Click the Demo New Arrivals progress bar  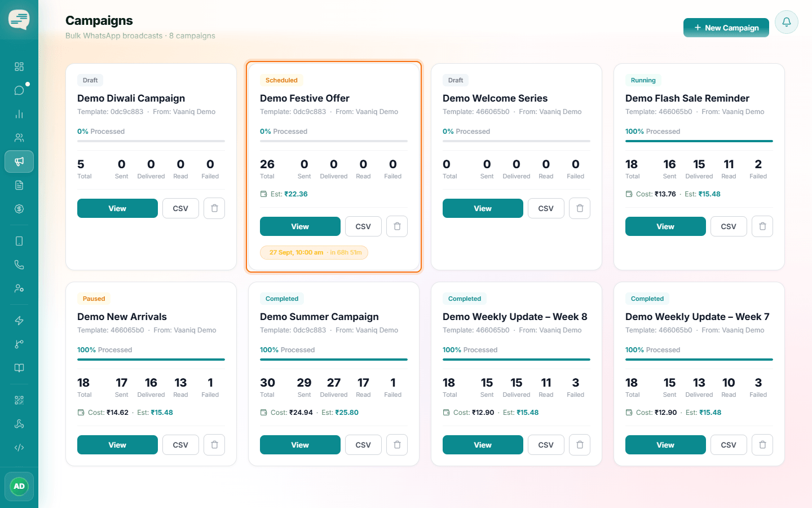click(151, 360)
